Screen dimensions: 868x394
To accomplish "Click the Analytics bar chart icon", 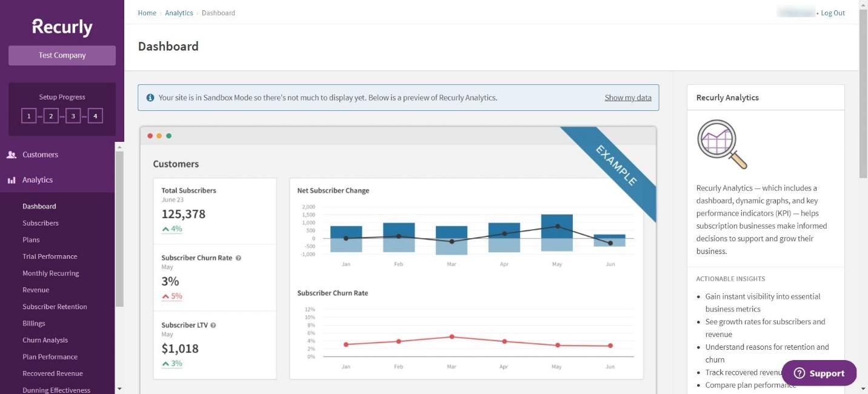I will (x=12, y=180).
